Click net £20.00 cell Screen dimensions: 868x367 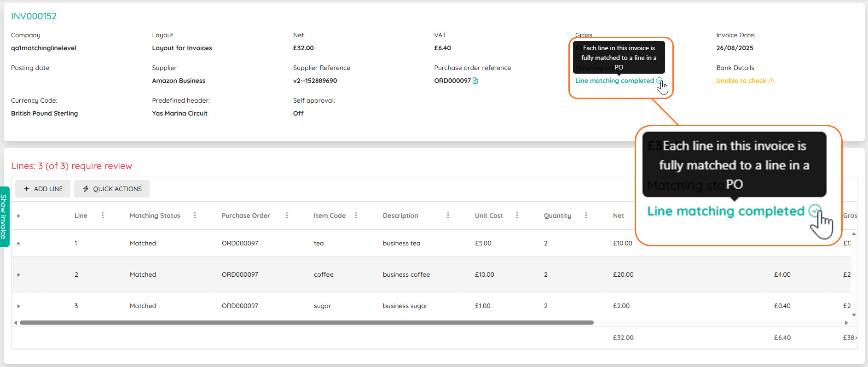click(x=623, y=274)
